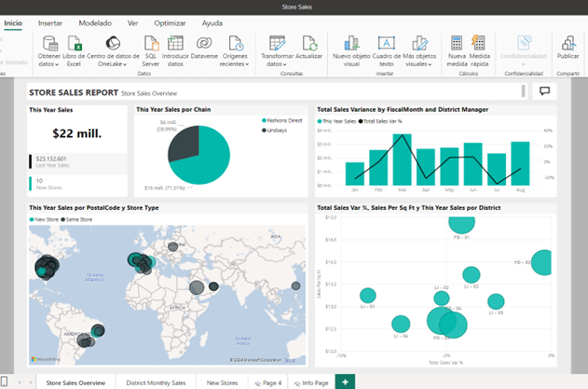
Task: Select the Aug bar in chart
Action: coord(520,163)
